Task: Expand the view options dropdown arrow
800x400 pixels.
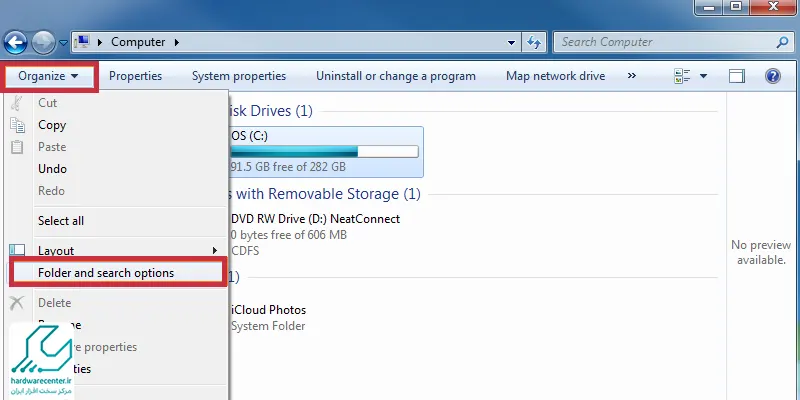Action: (x=704, y=77)
